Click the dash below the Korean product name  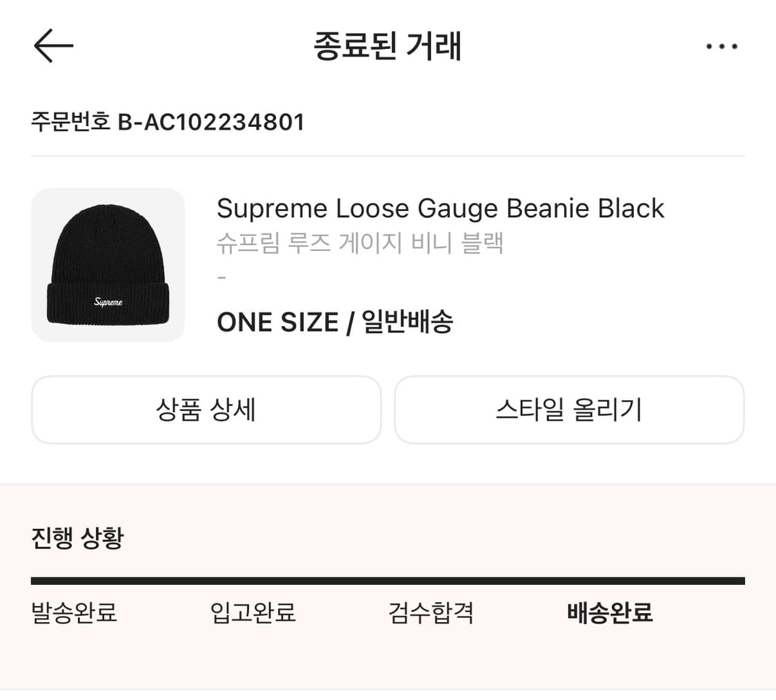click(221, 278)
